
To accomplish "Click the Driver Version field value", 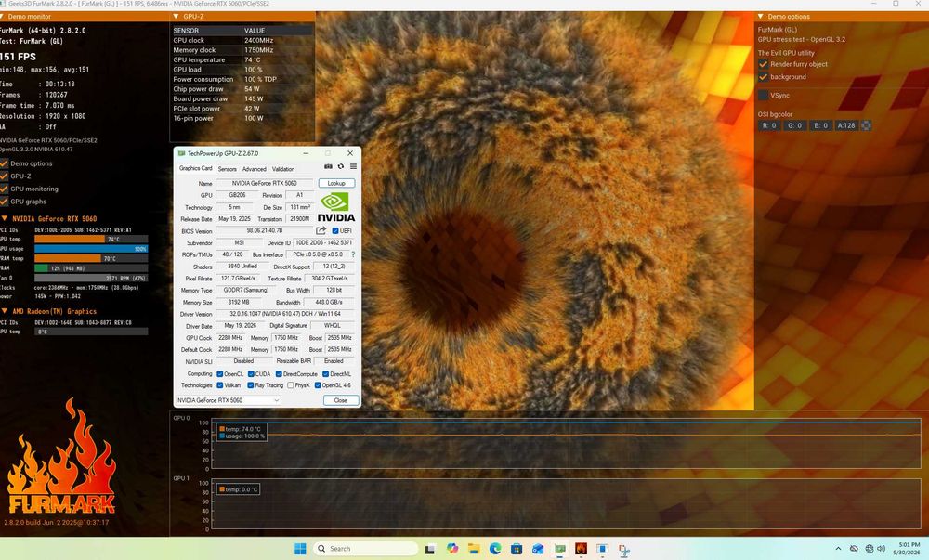I will [285, 314].
